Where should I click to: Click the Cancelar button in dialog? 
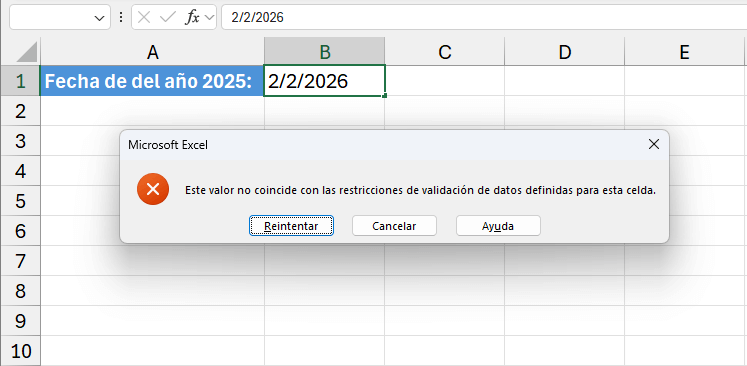click(394, 225)
